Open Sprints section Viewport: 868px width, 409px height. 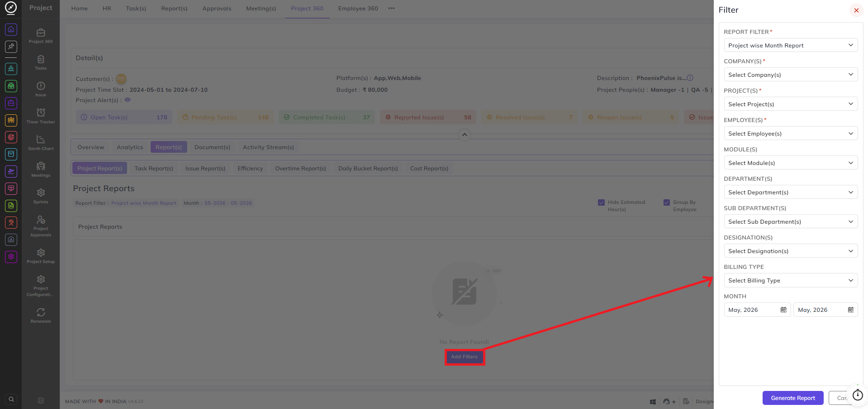(x=41, y=196)
